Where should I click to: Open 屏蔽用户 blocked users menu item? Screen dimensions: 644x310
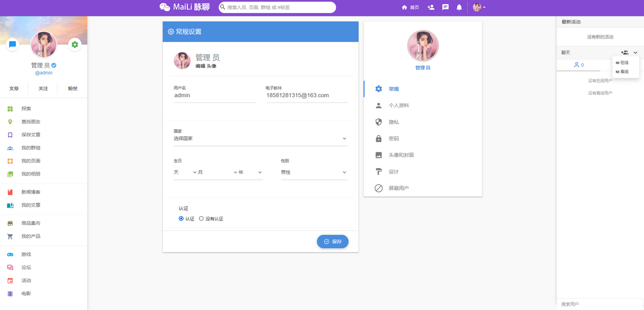pos(423,188)
